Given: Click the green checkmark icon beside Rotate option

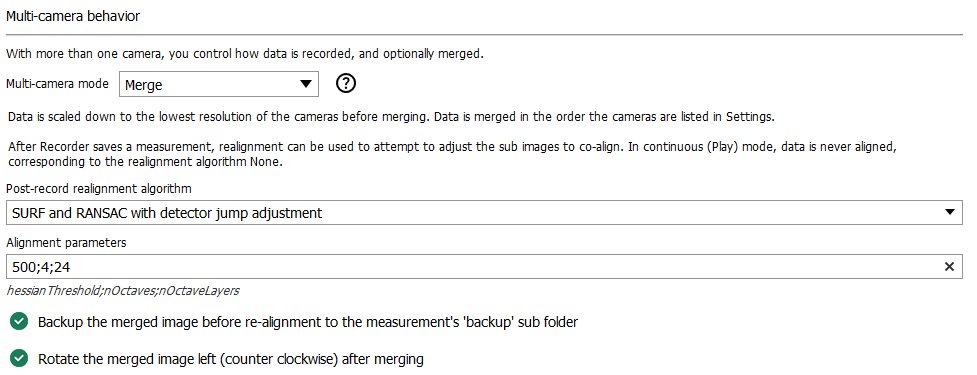Looking at the screenshot, I should [x=20, y=359].
